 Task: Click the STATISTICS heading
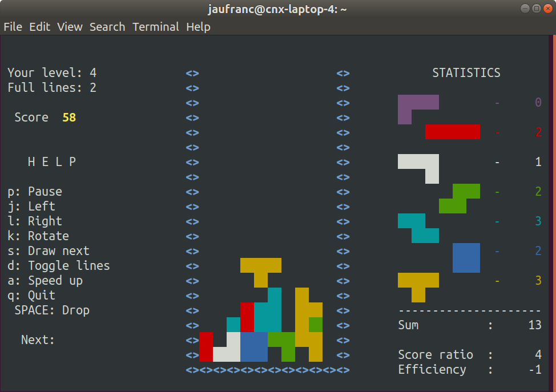click(466, 72)
